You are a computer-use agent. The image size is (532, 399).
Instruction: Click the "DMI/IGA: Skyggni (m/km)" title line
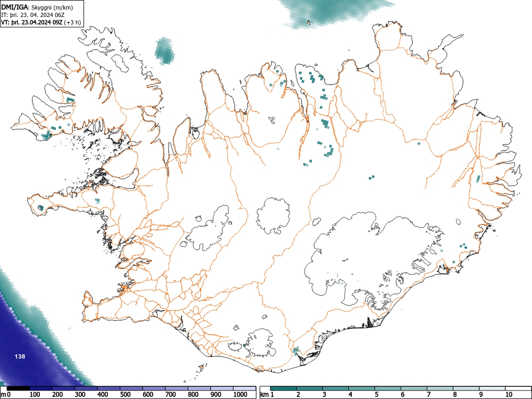(37, 7)
